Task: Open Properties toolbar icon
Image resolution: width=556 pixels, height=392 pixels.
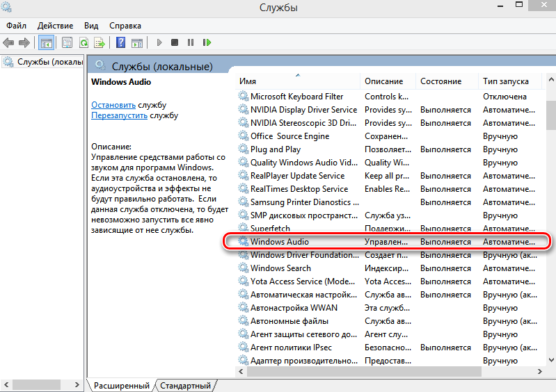Action: point(67,43)
